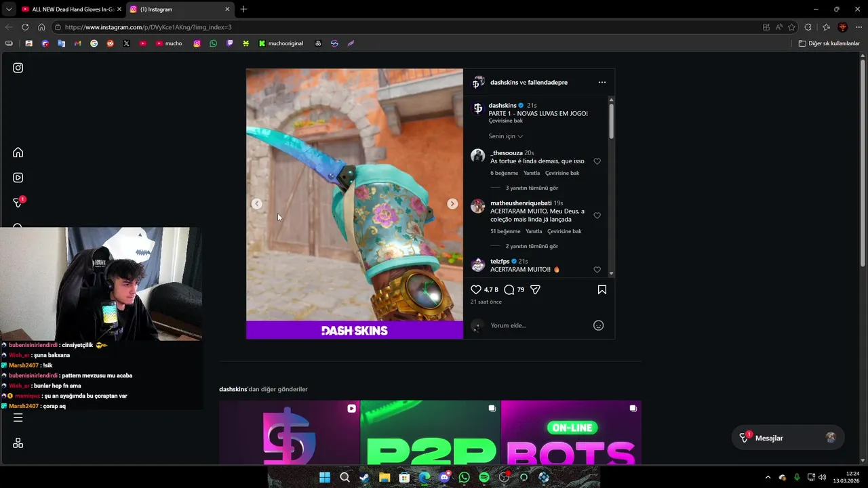Open Reels from the Instagram sidebar
This screenshot has width=868, height=488.
(18, 178)
